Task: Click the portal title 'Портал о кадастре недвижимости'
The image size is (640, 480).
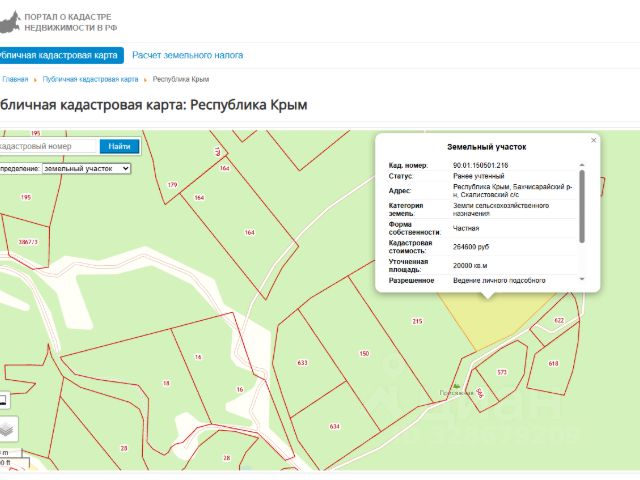Action: pos(70,22)
